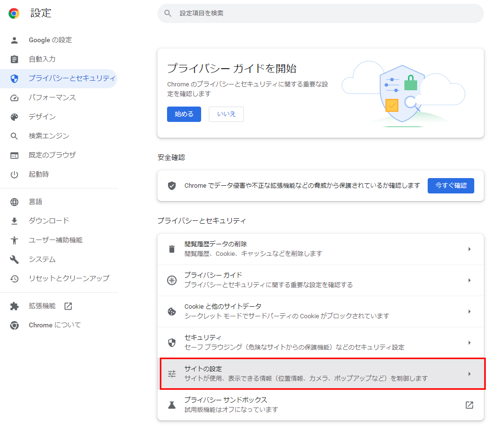
Task: Open パフォーマンス in the sidebar
Action: click(52, 98)
